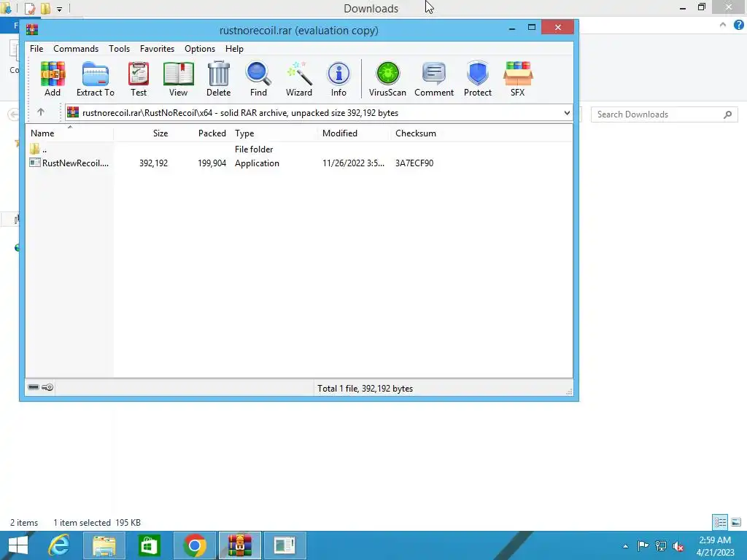
Task: Click the WinRAR icon in the title bar
Action: (x=32, y=30)
